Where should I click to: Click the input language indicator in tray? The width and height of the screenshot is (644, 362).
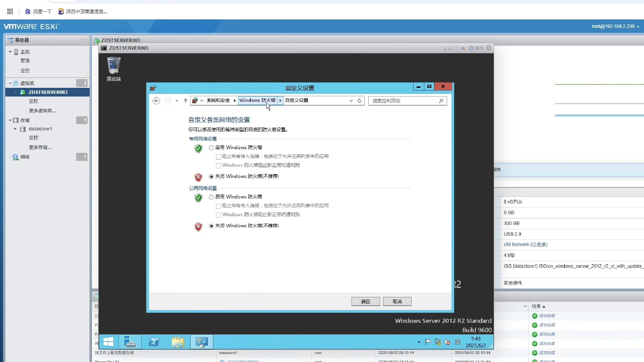pyautogui.click(x=458, y=342)
